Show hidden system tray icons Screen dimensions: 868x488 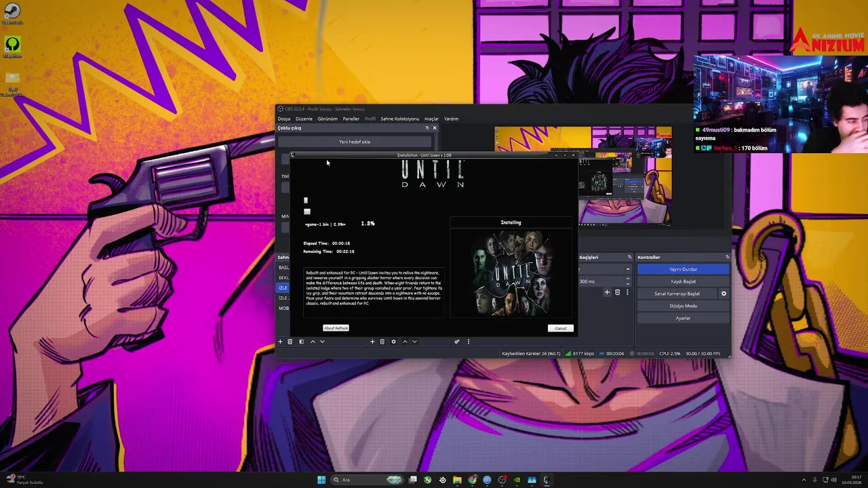pyautogui.click(x=804, y=480)
